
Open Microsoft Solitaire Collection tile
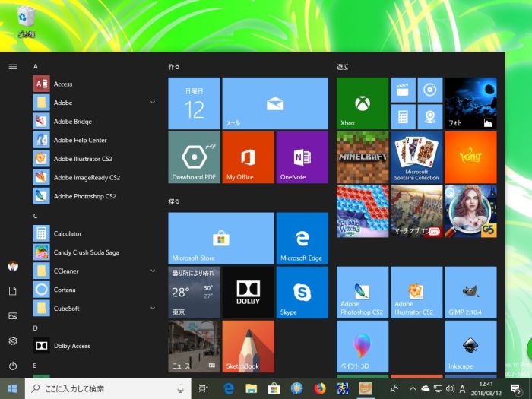tap(416, 157)
